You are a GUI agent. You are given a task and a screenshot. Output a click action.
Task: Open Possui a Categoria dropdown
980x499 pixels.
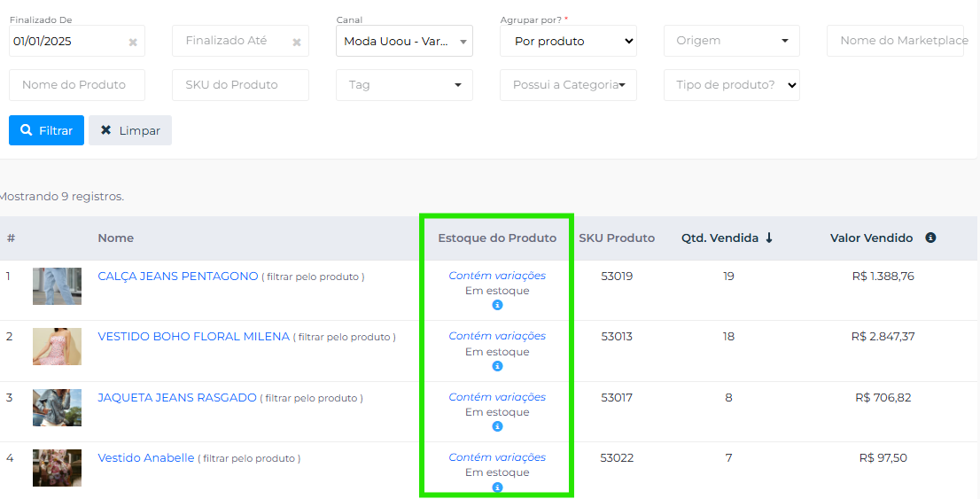coord(568,85)
